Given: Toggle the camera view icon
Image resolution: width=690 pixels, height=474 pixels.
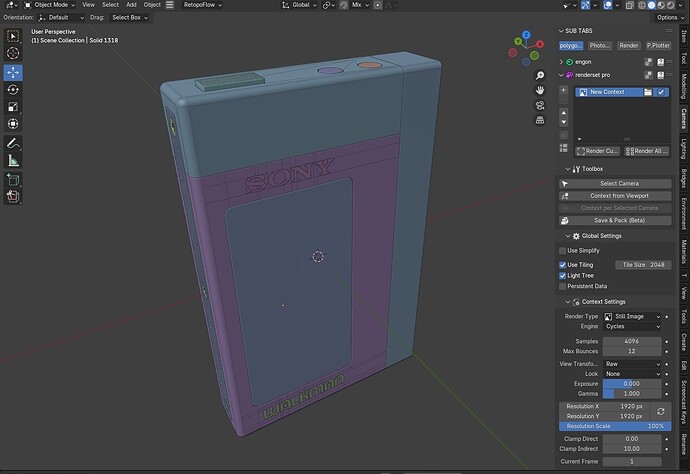Looking at the screenshot, I should 540,105.
